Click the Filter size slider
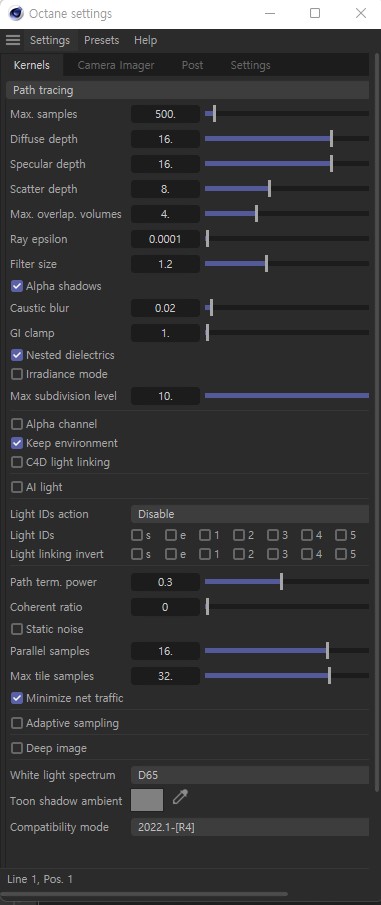The width and height of the screenshot is (381, 905). [x=287, y=264]
